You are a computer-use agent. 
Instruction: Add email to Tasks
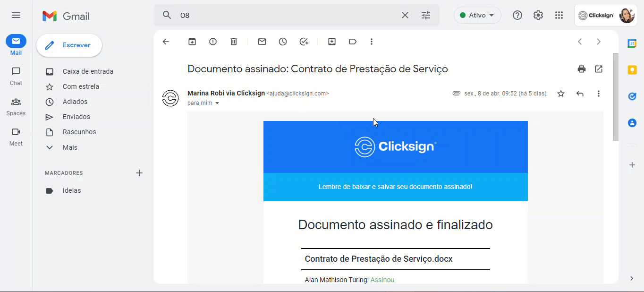click(x=304, y=42)
